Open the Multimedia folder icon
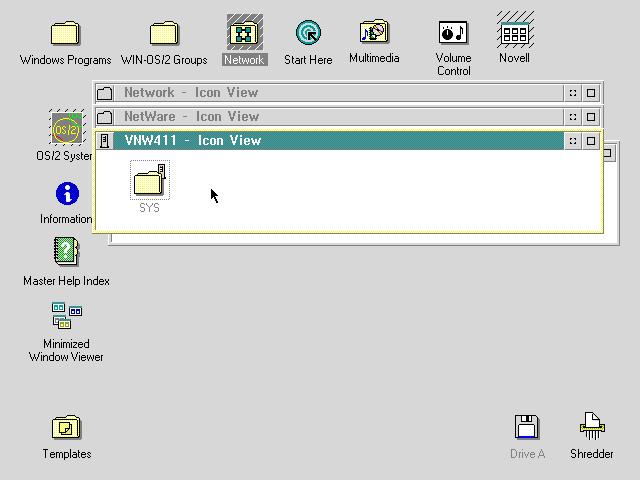The image size is (640, 480). point(374,31)
